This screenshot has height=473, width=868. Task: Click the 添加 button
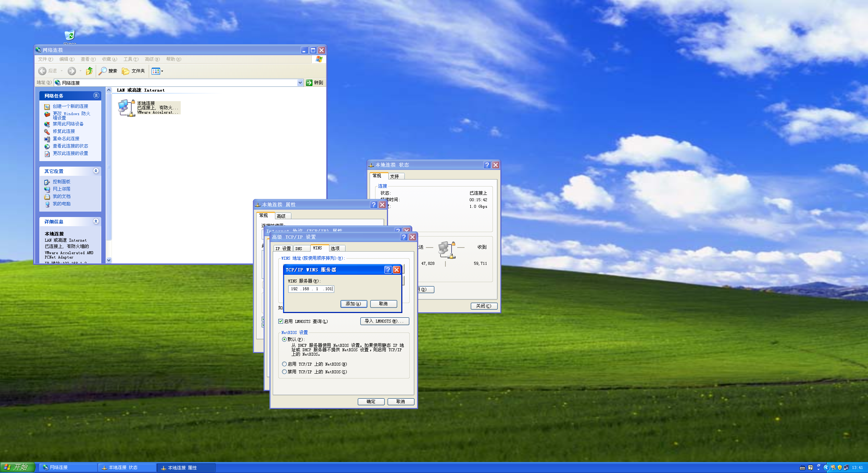click(353, 304)
